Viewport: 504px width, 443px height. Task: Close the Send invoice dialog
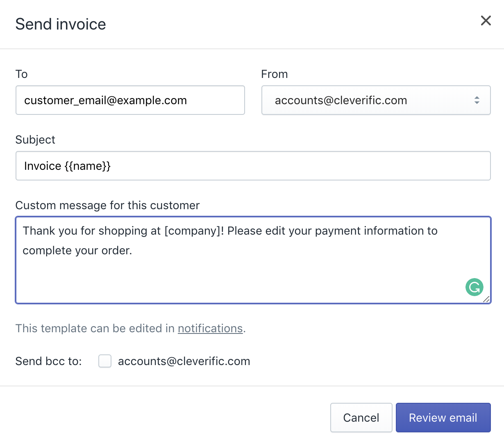(486, 21)
